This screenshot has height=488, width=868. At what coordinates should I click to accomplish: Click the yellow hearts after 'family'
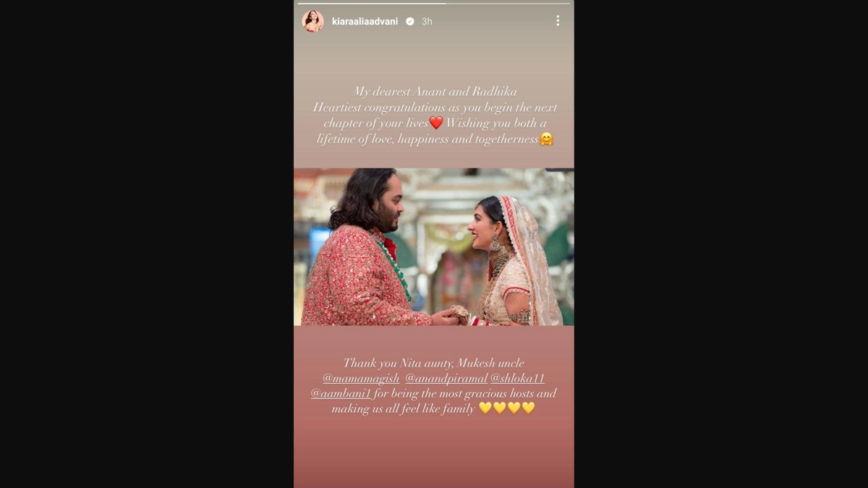(506, 408)
